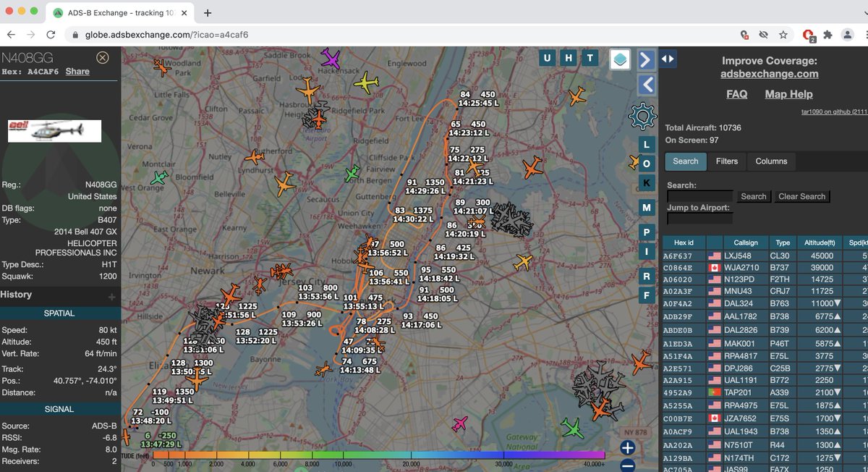Viewport: 868px width, 472px height.
Task: Switch to the Columns tab
Action: [771, 161]
